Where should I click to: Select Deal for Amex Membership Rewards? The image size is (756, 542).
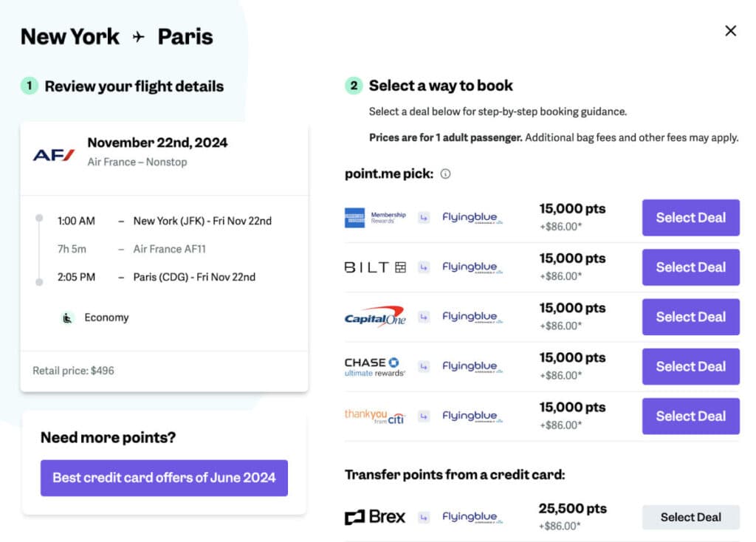point(690,218)
